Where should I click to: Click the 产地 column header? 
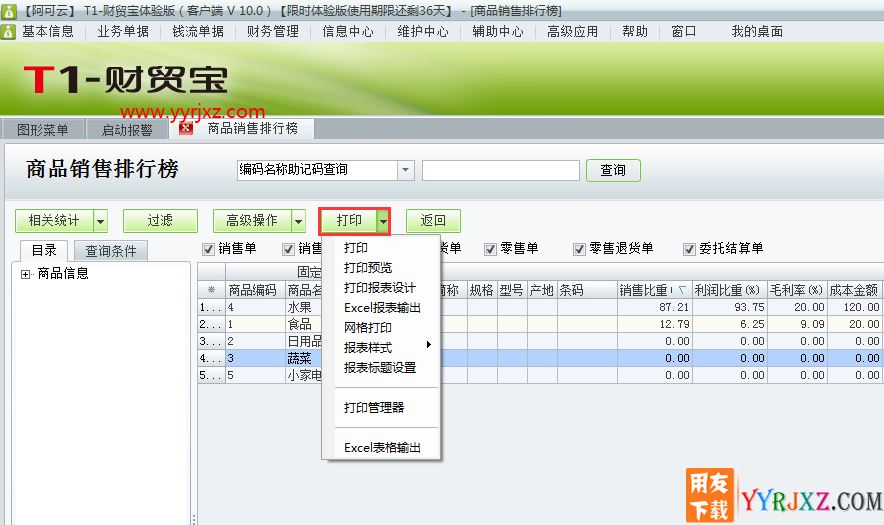542,290
